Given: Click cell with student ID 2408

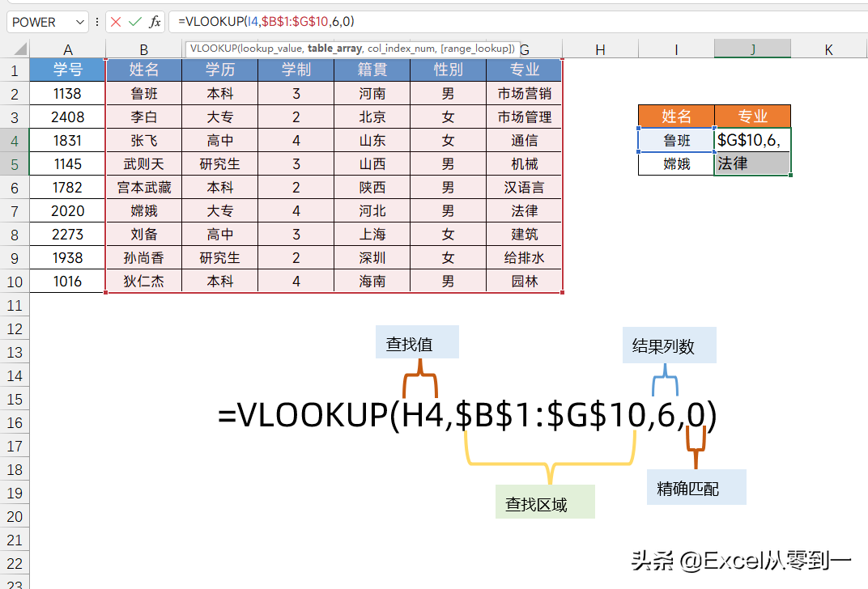Looking at the screenshot, I should [x=67, y=117].
